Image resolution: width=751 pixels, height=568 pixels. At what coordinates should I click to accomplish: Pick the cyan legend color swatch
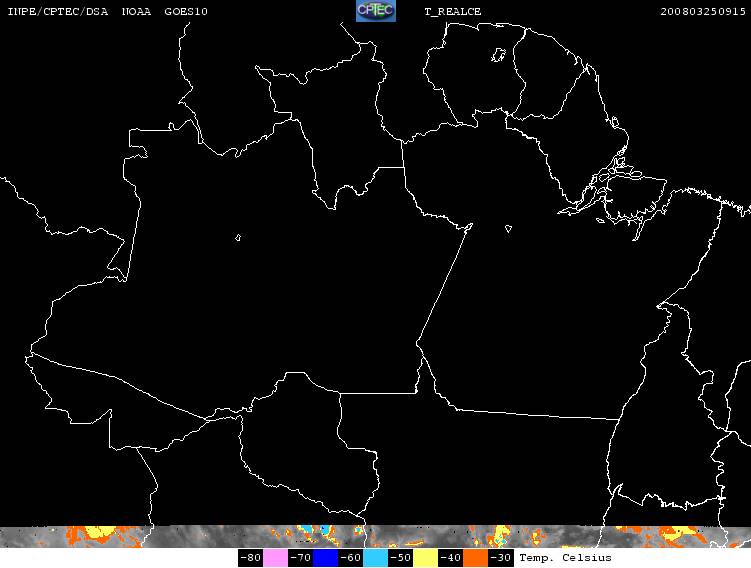pyautogui.click(x=375, y=557)
